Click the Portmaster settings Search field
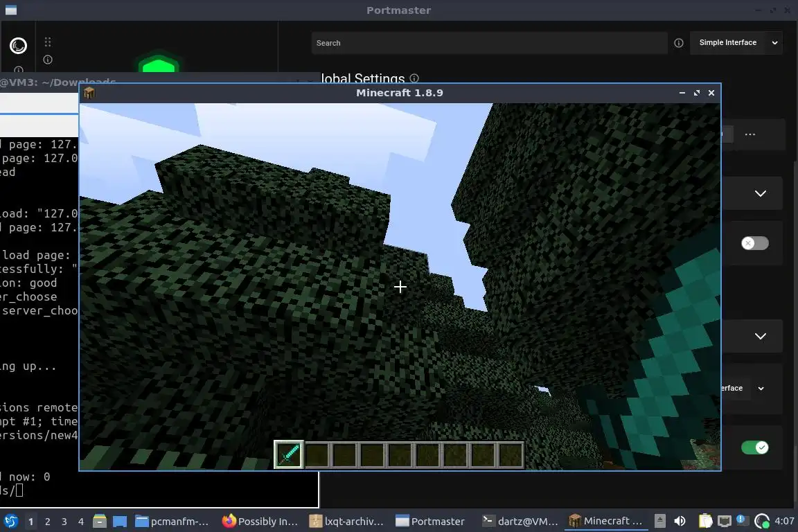The width and height of the screenshot is (798, 532). (489, 43)
